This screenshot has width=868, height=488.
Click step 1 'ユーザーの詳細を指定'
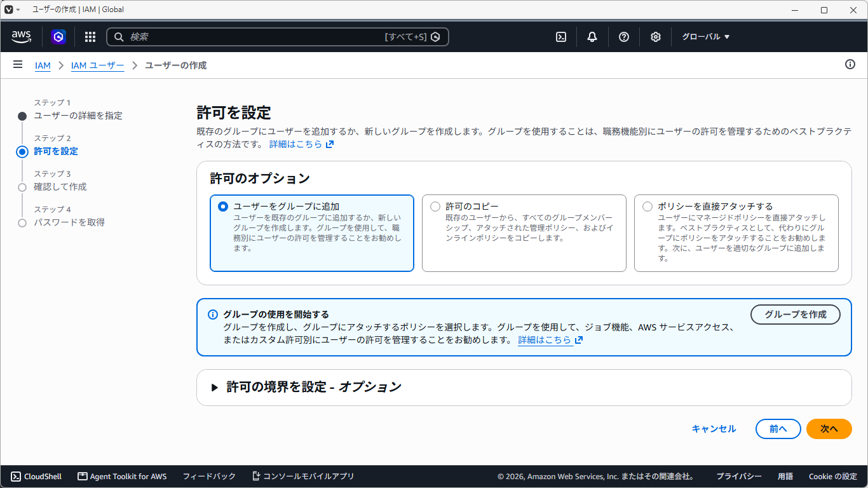[x=78, y=116]
